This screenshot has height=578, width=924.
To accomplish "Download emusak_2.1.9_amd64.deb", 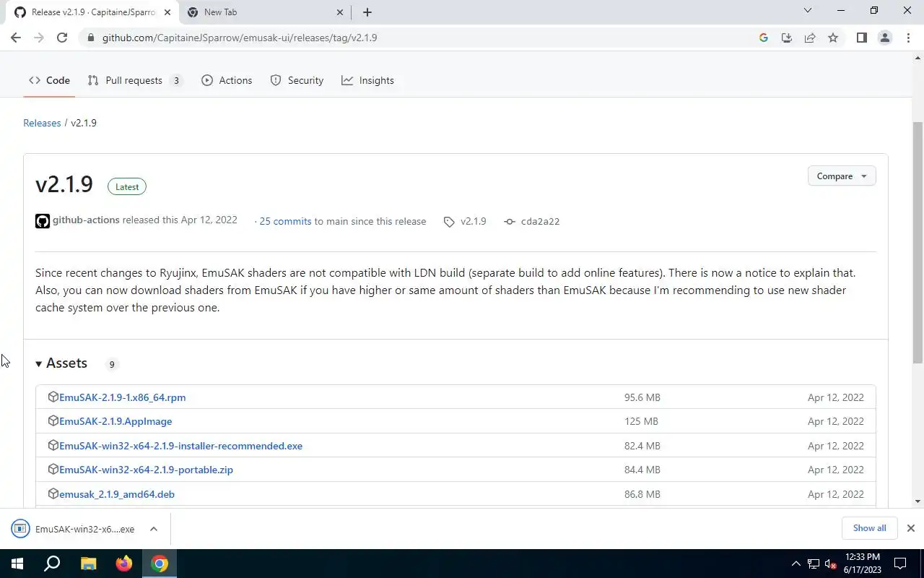I will tap(117, 494).
